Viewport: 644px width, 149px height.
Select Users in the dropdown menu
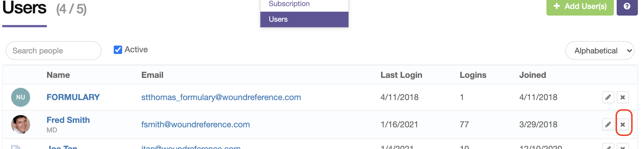click(304, 19)
